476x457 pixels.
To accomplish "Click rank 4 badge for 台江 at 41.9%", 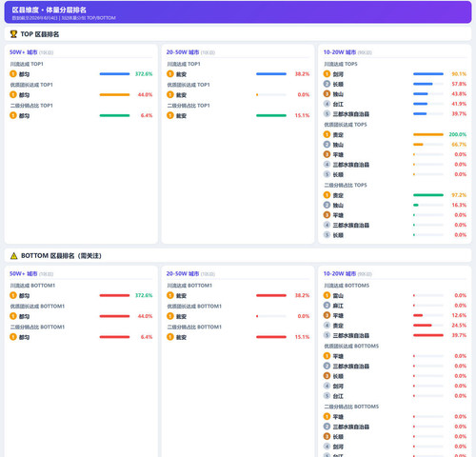I will [327, 104].
